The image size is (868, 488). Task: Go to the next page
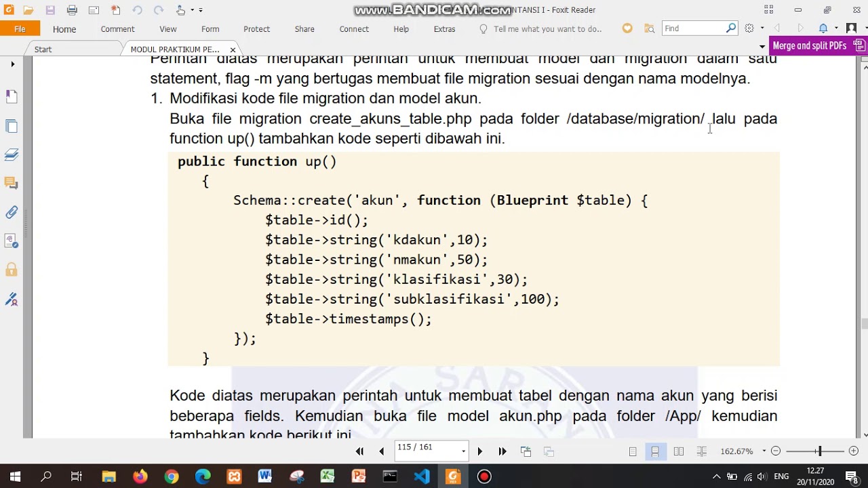pyautogui.click(x=479, y=451)
